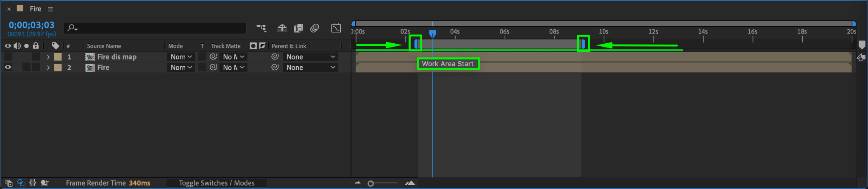
Task: Enable the Motion Blur icon
Action: click(x=314, y=28)
